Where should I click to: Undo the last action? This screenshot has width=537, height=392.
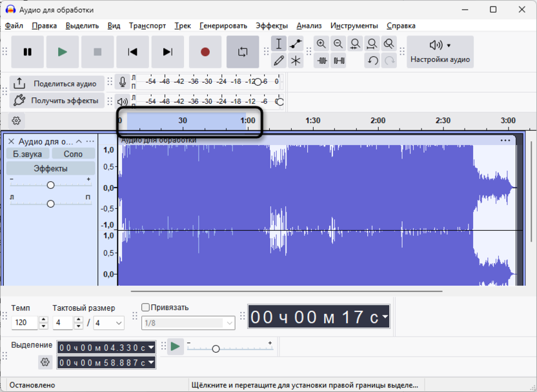point(371,60)
